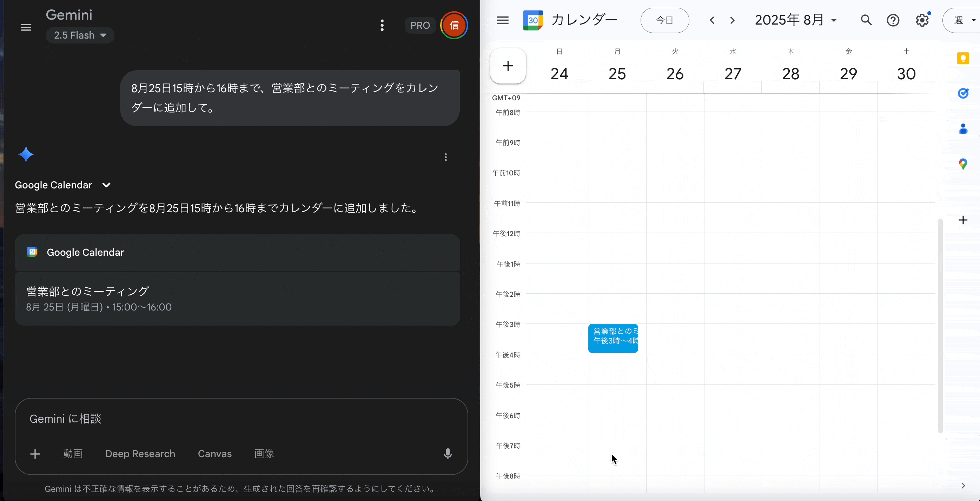
Task: Open Gemini hamburger main menu
Action: tap(26, 27)
